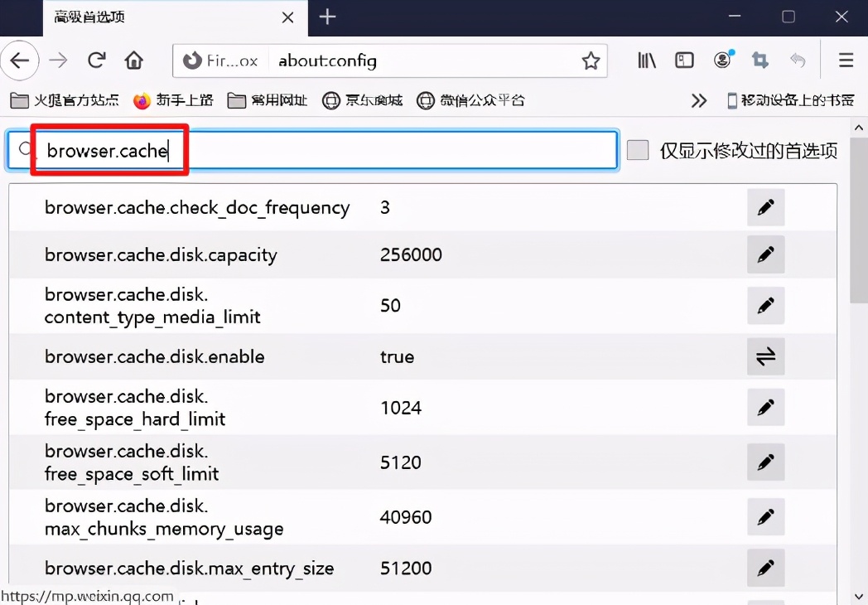
Task: Open the hamburger application menu
Action: tap(846, 60)
